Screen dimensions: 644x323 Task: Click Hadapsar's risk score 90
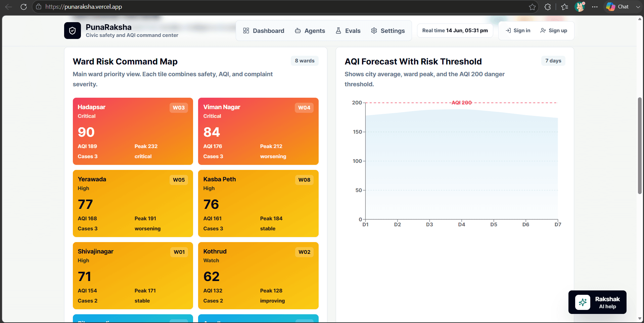[86, 132]
